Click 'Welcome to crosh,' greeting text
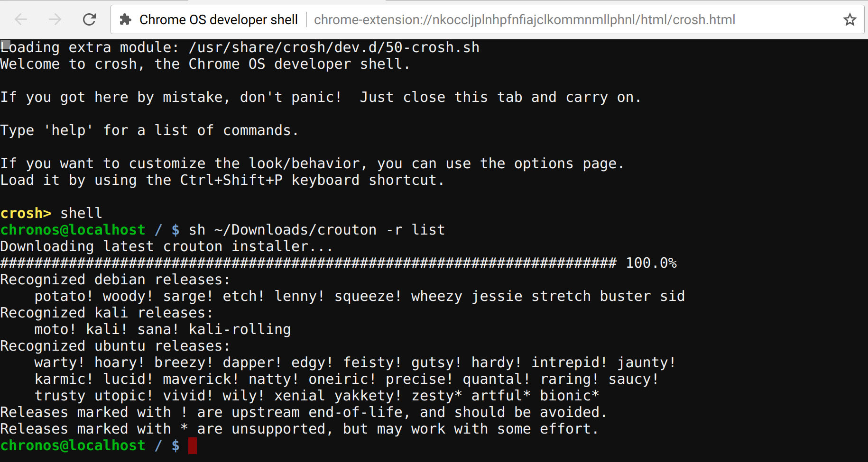The image size is (868, 462). coord(73,64)
